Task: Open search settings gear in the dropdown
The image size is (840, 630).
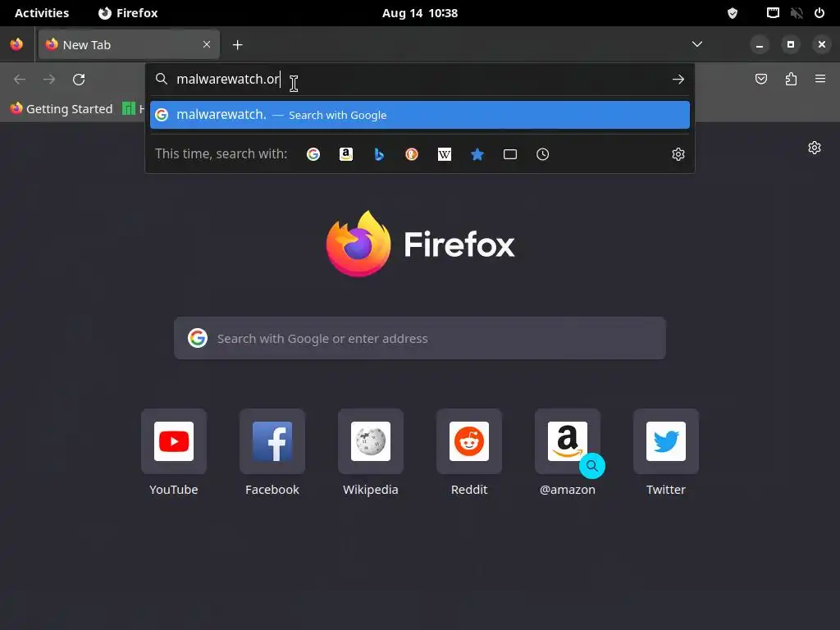Action: (678, 154)
